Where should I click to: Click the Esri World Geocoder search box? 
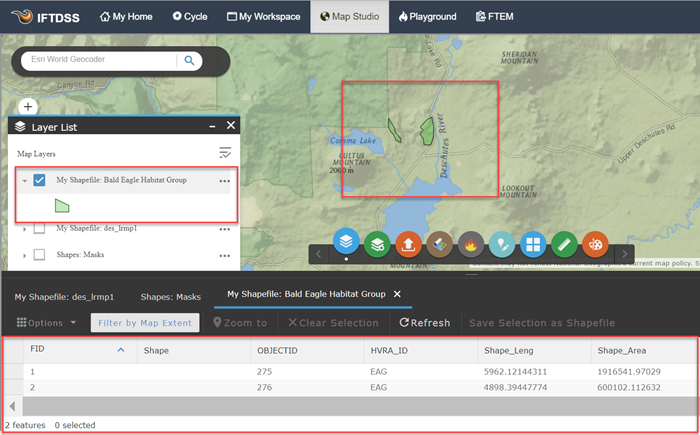click(x=99, y=60)
